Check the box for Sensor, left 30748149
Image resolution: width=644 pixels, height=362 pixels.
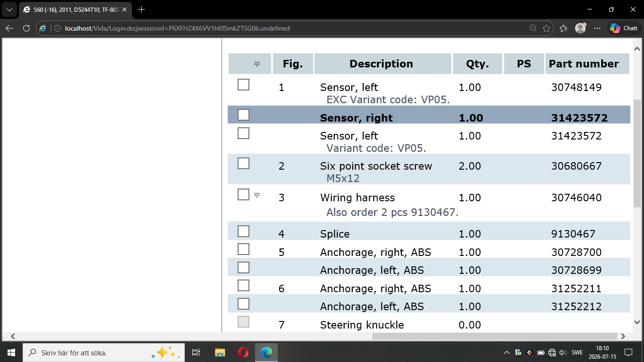243,85
